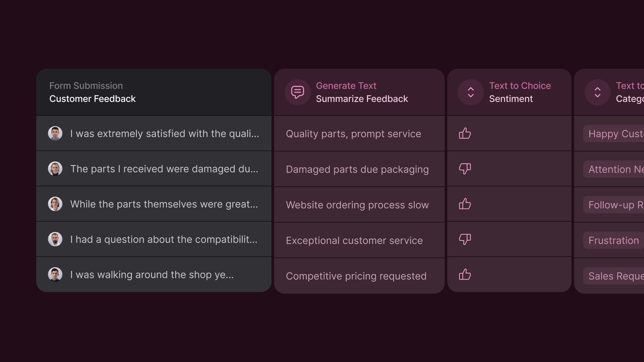The image size is (644, 362).
Task: Click thumbs up for competitive pricing row
Action: pos(465,275)
